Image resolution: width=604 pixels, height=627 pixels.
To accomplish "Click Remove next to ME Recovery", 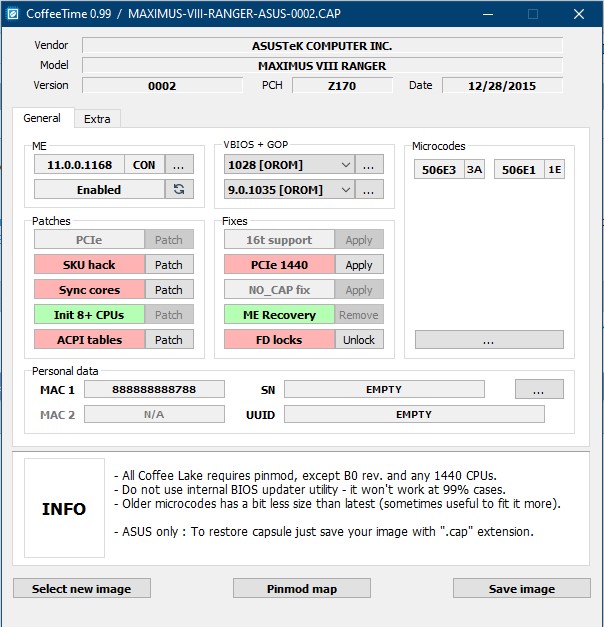I will 359,314.
